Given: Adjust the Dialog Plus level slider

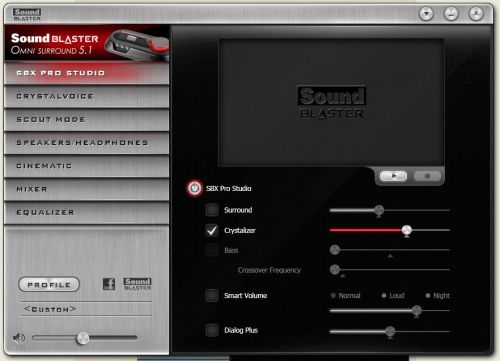Looking at the screenshot, I should (390, 332).
